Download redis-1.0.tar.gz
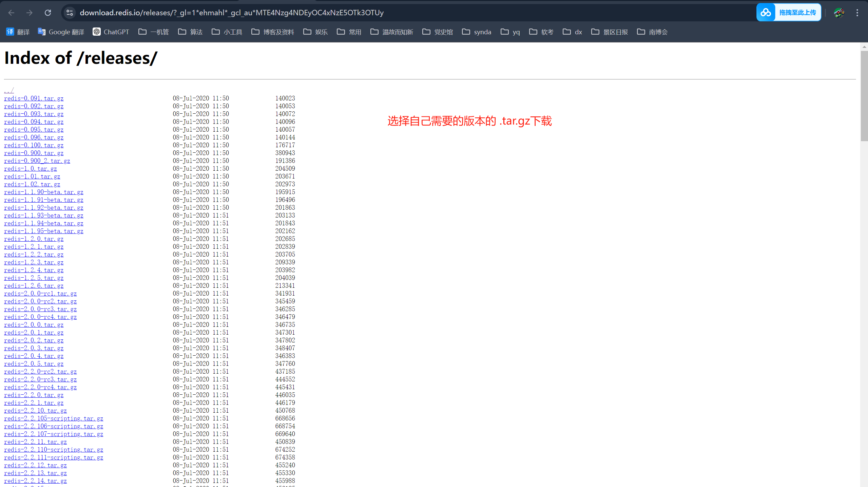Viewport: 868px width, 487px height. click(31, 169)
